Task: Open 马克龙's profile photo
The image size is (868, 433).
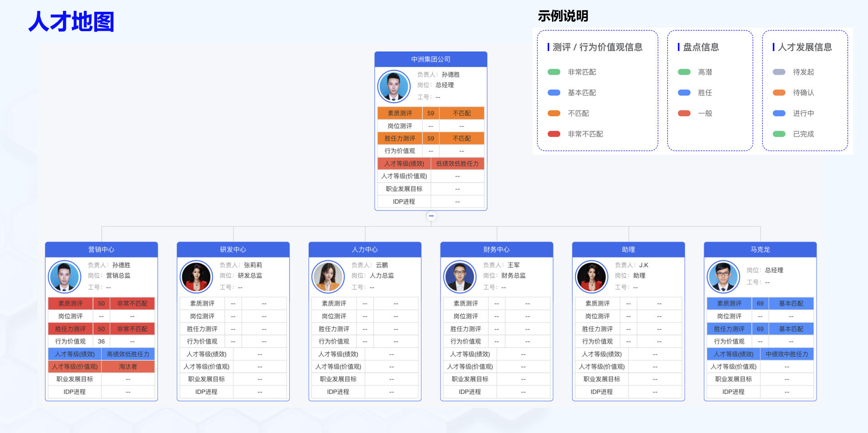Action: coord(723,277)
